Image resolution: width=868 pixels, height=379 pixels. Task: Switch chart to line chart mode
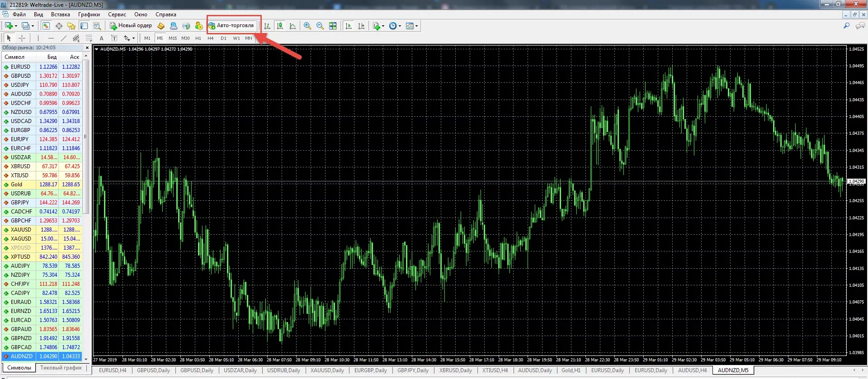point(292,26)
